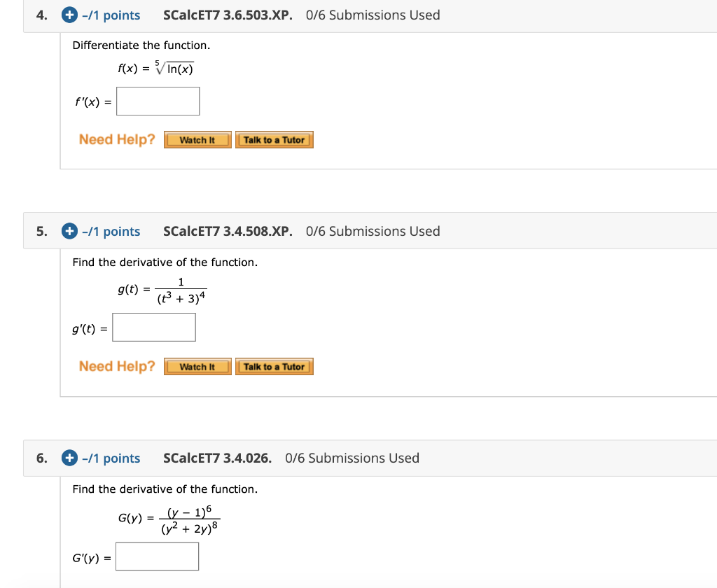This screenshot has width=717, height=588.
Task: Click "Need Help?" under question 5
Action: coord(116,366)
